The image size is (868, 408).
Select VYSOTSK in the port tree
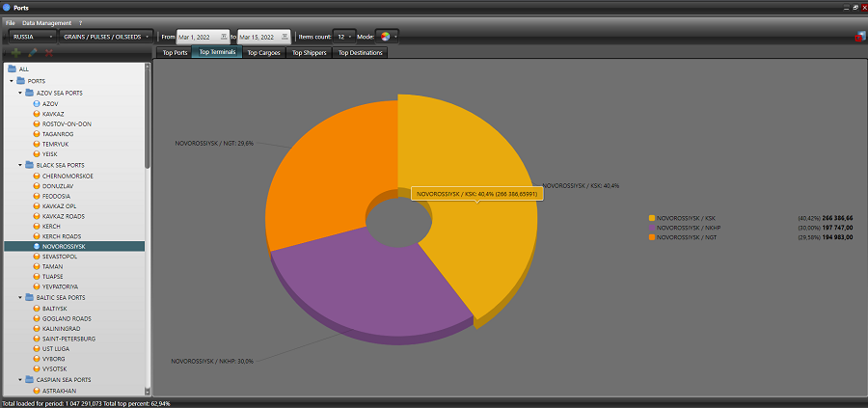click(x=54, y=368)
